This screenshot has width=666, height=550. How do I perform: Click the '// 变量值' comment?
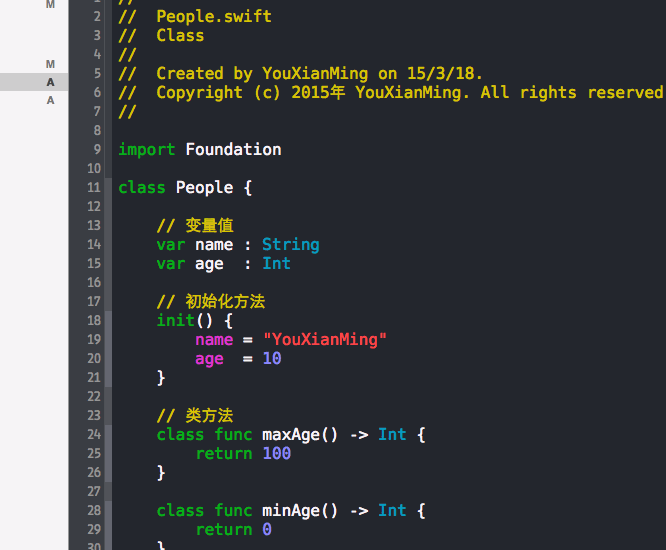[195, 226]
